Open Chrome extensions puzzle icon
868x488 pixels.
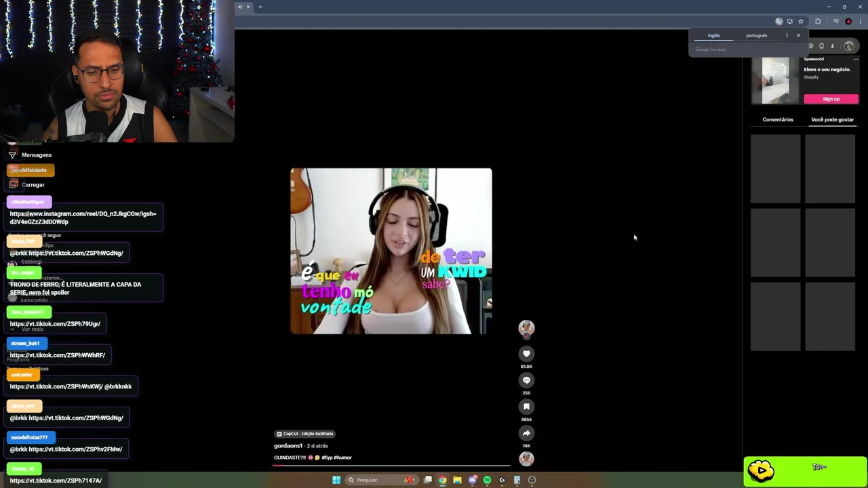click(818, 21)
